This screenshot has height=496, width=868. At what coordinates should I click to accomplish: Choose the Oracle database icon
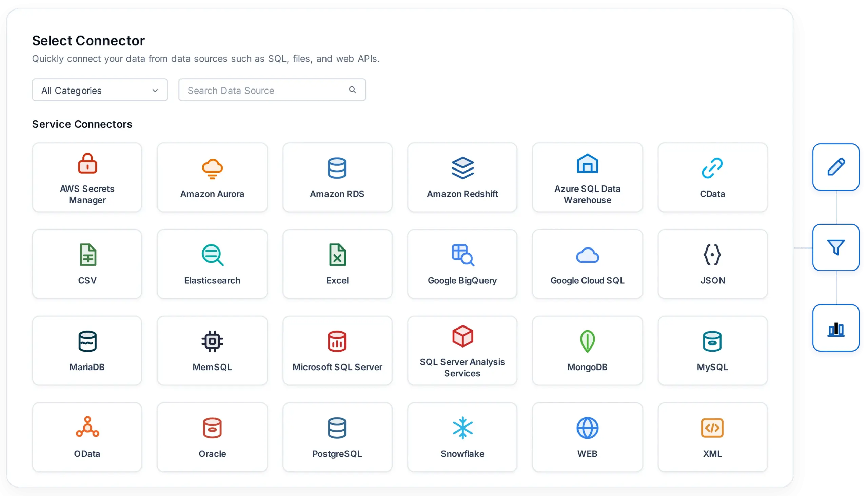212,428
